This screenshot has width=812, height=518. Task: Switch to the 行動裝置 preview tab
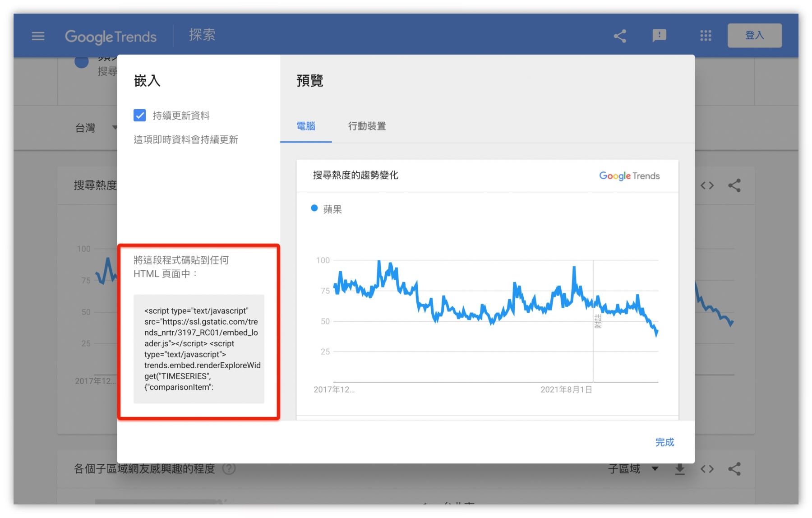[367, 126]
